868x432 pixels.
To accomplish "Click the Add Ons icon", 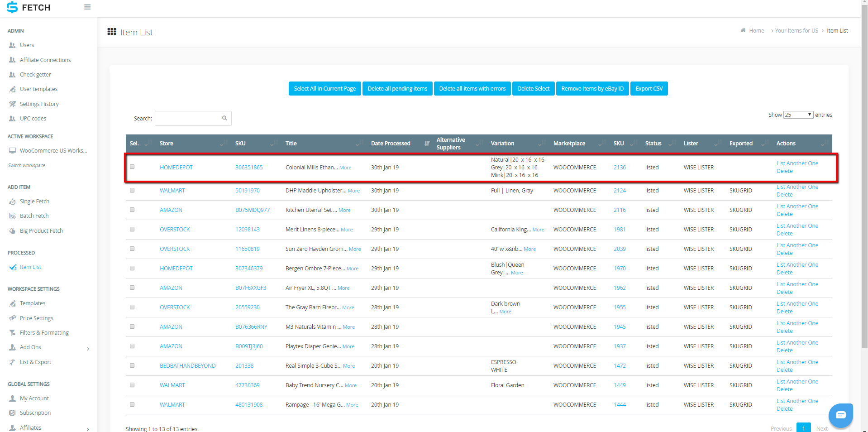I will click(12, 347).
